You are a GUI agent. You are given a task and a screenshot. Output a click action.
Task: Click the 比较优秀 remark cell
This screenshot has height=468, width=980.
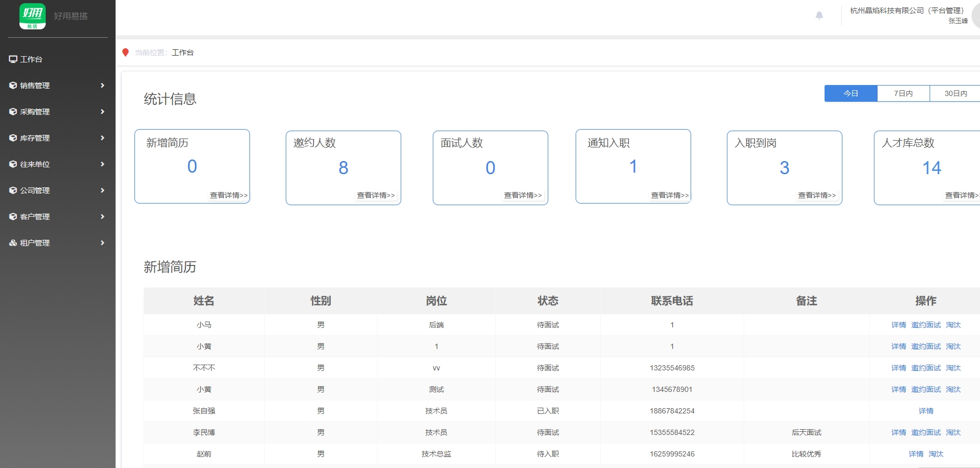pyautogui.click(x=807, y=454)
